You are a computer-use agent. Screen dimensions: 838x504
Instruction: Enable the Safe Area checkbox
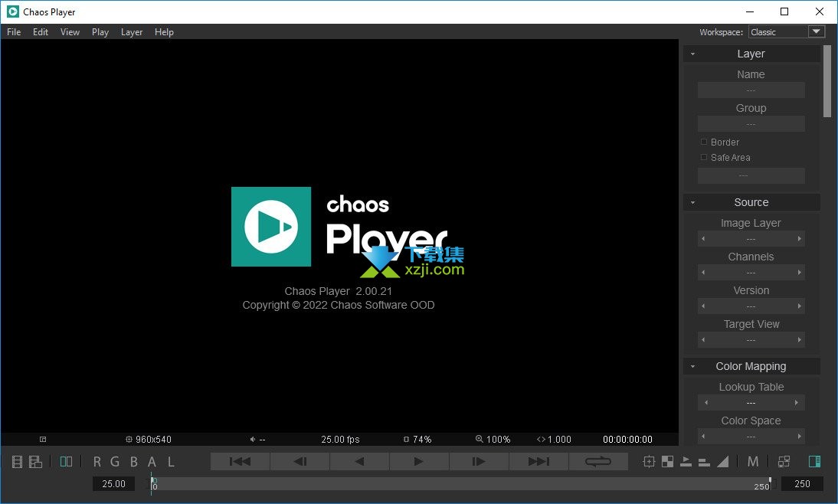704,157
